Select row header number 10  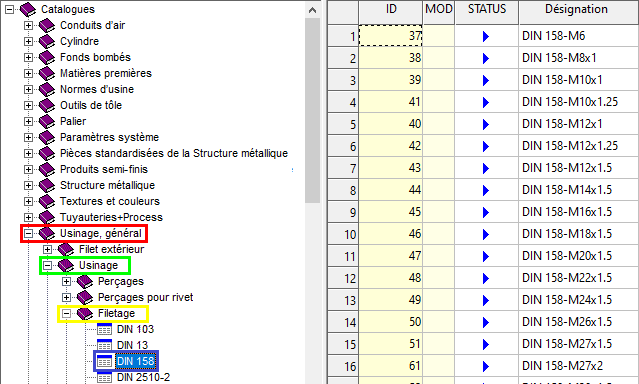click(x=343, y=234)
